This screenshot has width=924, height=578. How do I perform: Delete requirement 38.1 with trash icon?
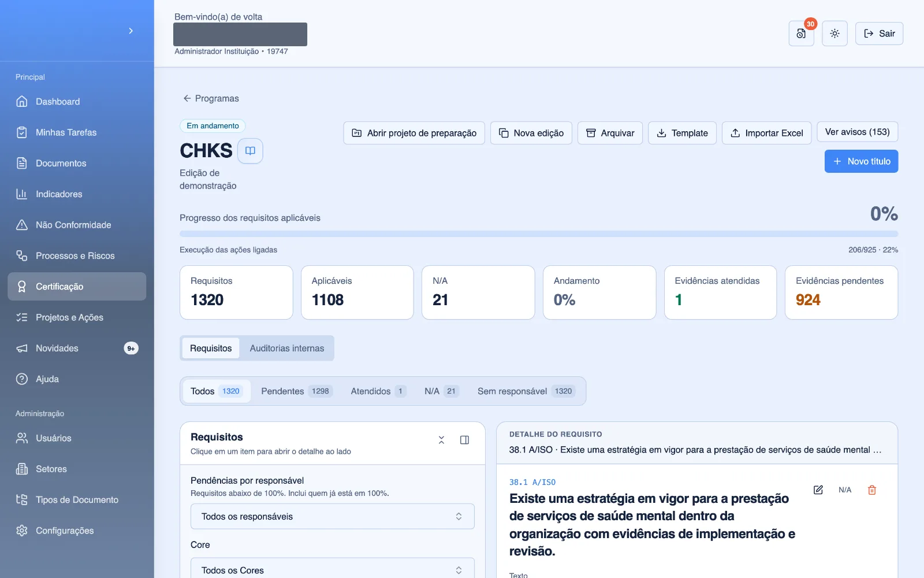(872, 490)
